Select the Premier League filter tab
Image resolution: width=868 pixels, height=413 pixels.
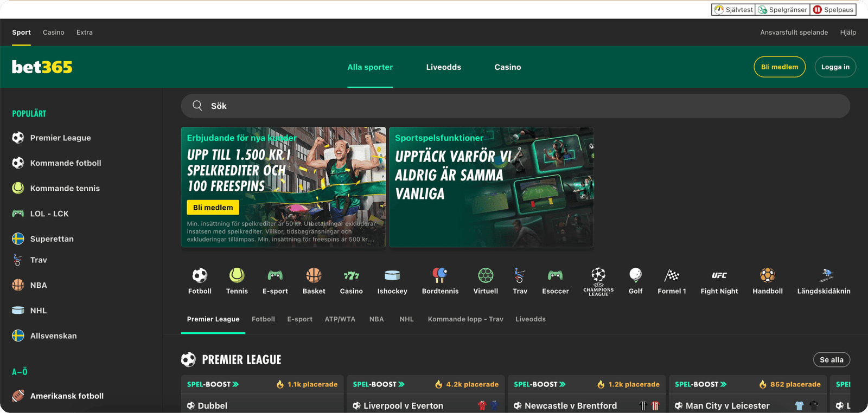(213, 319)
